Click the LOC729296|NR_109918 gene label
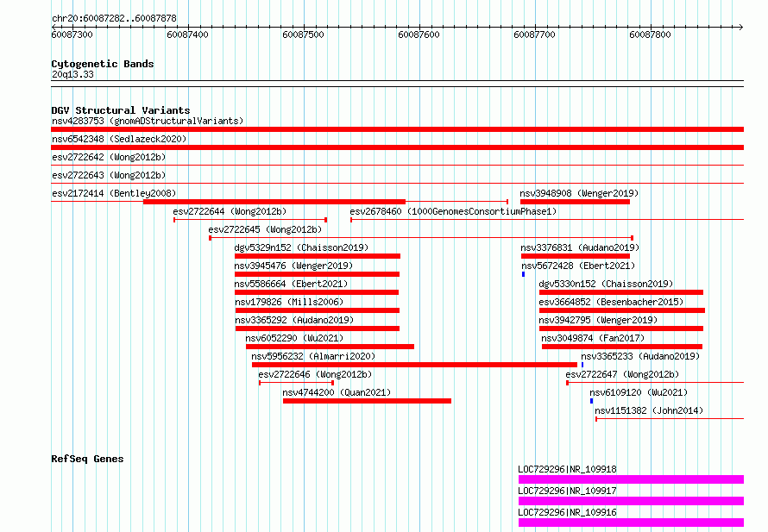This screenshot has width=768, height=532. 567,469
